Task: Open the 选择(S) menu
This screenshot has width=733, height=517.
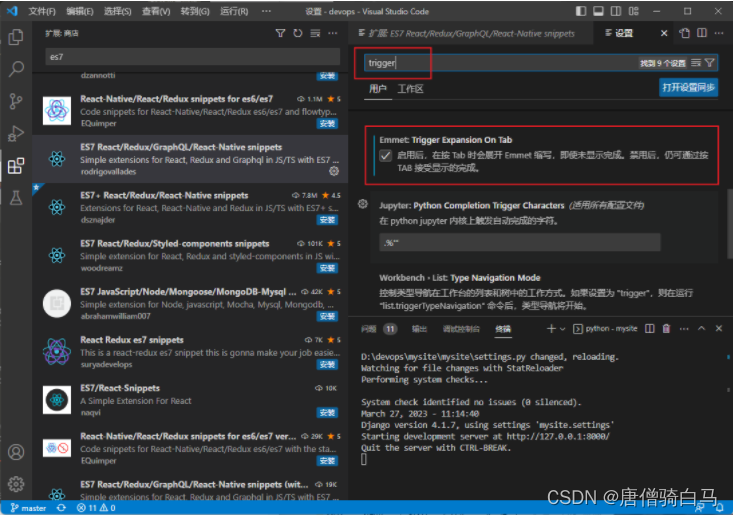Action: (x=117, y=11)
